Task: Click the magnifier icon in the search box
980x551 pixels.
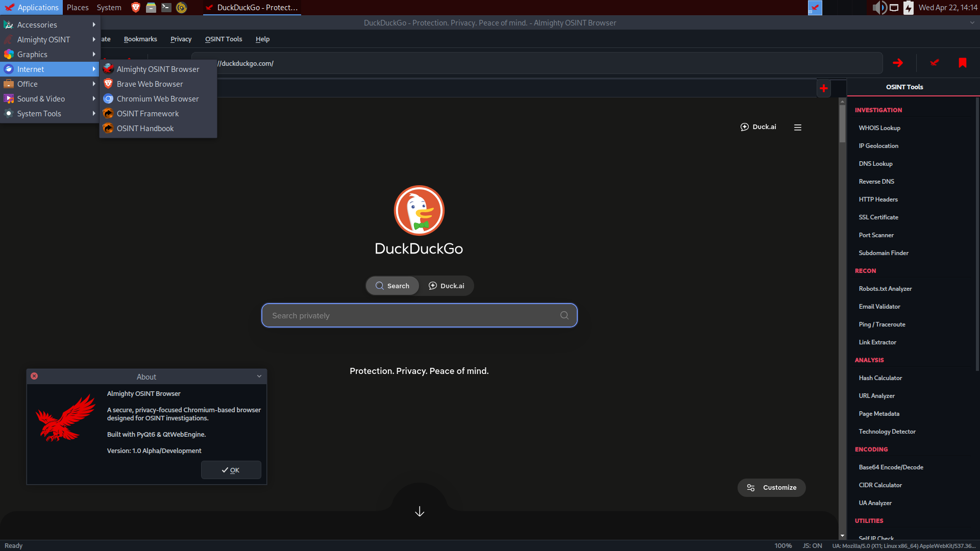Action: [564, 315]
